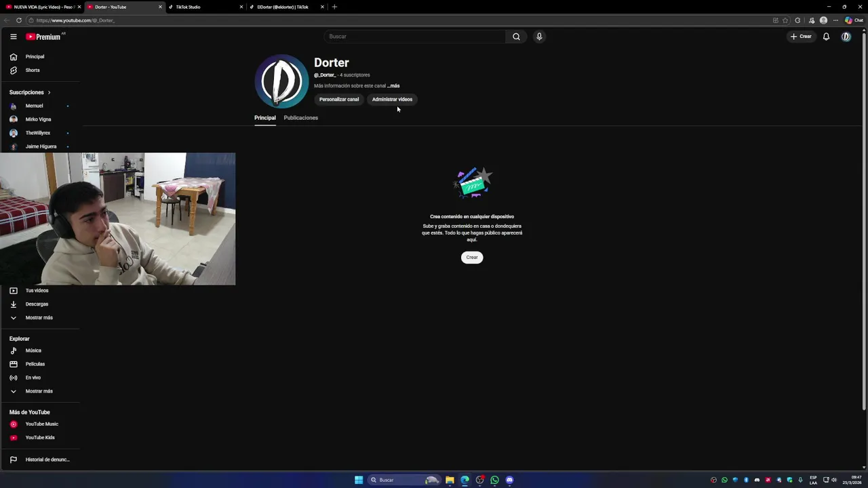Switch to the TikTok Studio browser tab

pyautogui.click(x=205, y=7)
